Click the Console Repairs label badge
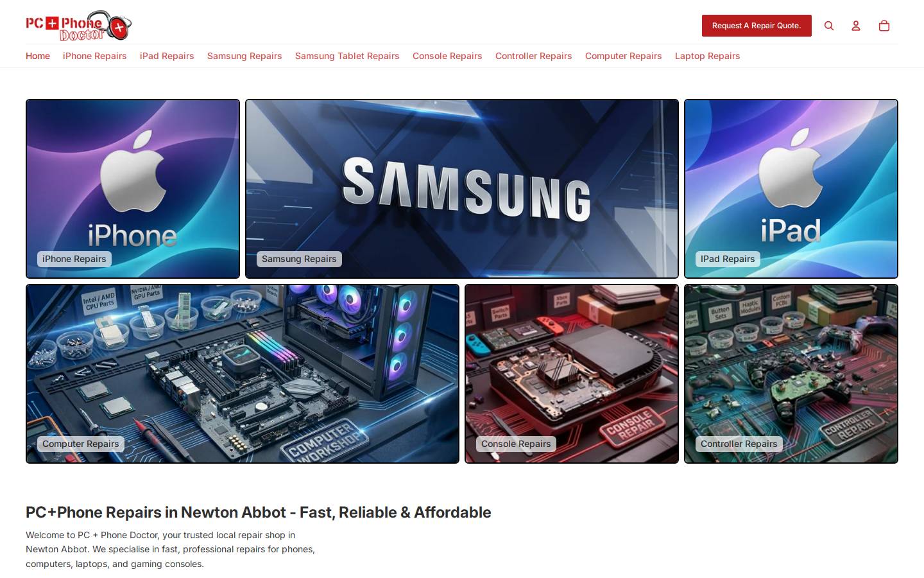Image resolution: width=924 pixels, height=578 pixels. (516, 444)
